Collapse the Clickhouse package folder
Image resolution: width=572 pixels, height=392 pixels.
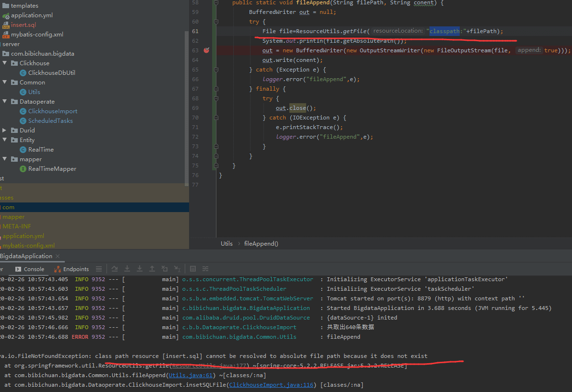(4, 63)
